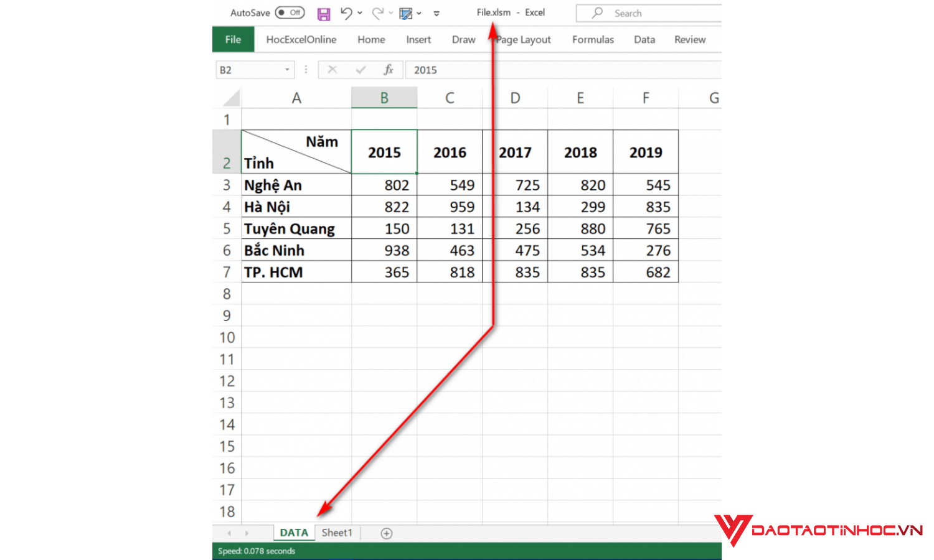The height and width of the screenshot is (560, 934).
Task: Click the purple Save icon
Action: [324, 14]
